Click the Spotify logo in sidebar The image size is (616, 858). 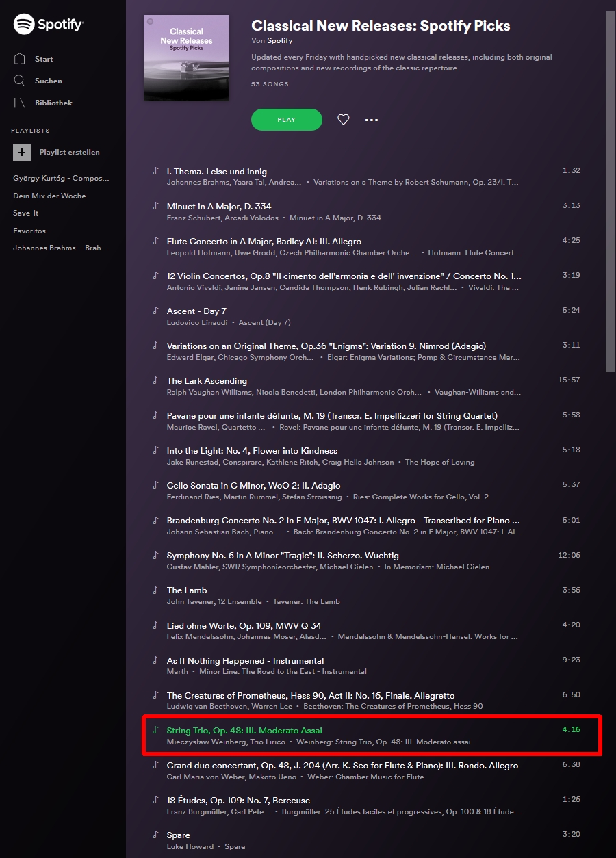point(48,25)
